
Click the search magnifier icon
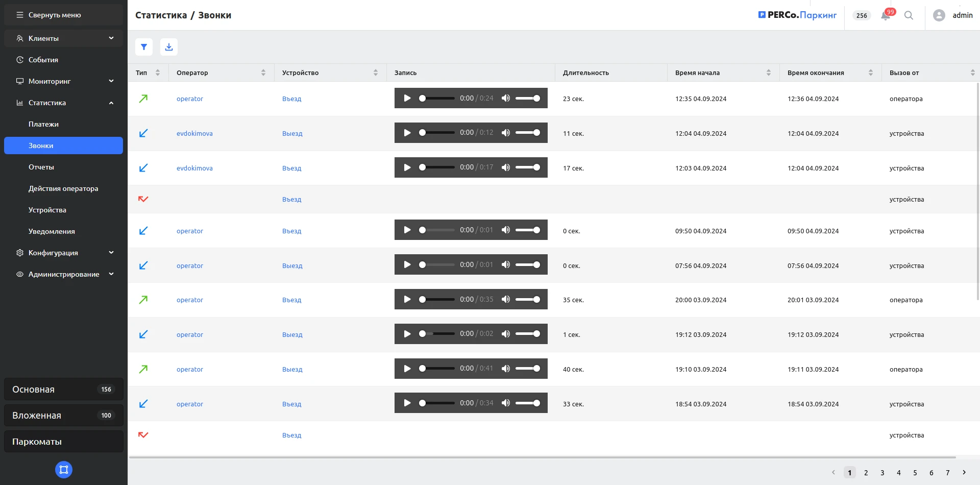[x=909, y=15]
